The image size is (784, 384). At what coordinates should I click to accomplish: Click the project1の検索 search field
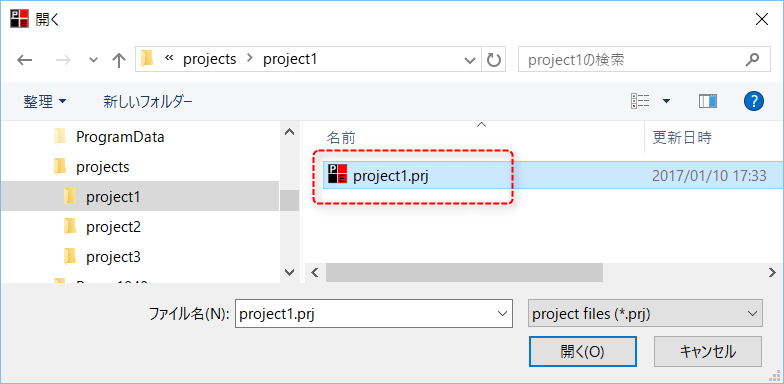coord(632,60)
